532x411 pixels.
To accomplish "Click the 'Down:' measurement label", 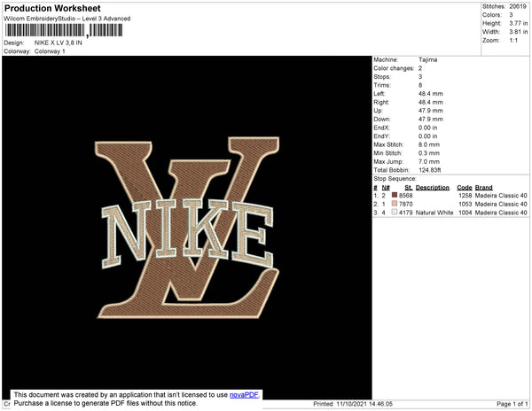I will tap(382, 120).
